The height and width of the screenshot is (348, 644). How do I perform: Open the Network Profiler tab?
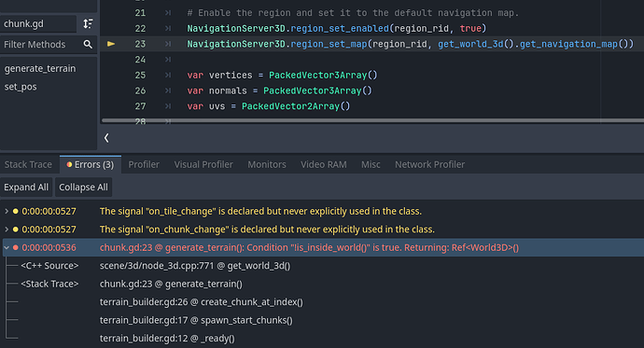(x=429, y=164)
